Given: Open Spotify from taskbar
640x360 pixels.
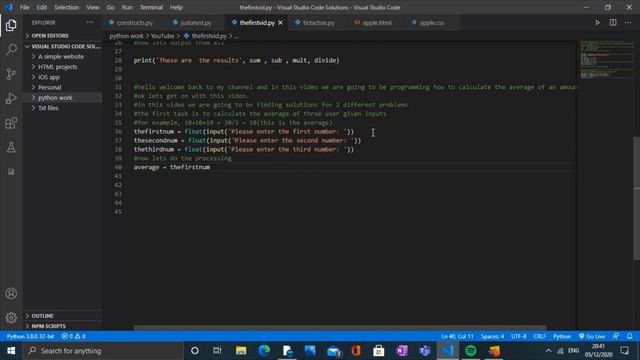Looking at the screenshot, I should click(471, 351).
